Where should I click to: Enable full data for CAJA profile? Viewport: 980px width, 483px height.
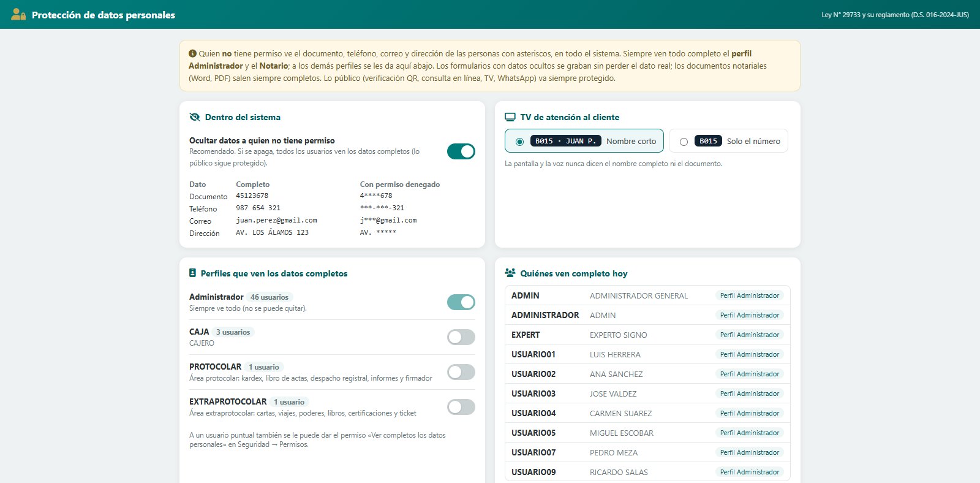[x=461, y=337]
